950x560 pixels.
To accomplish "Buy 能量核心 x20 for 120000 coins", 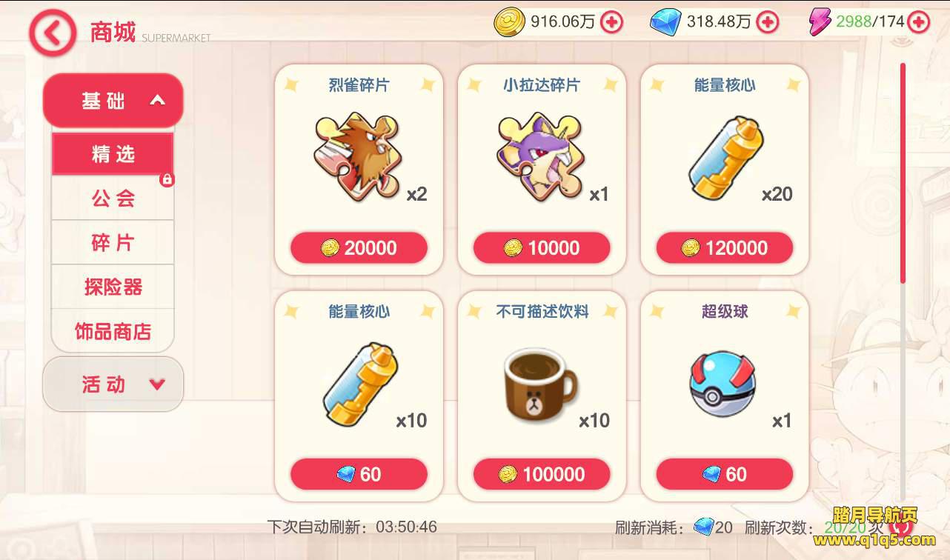I will (725, 248).
